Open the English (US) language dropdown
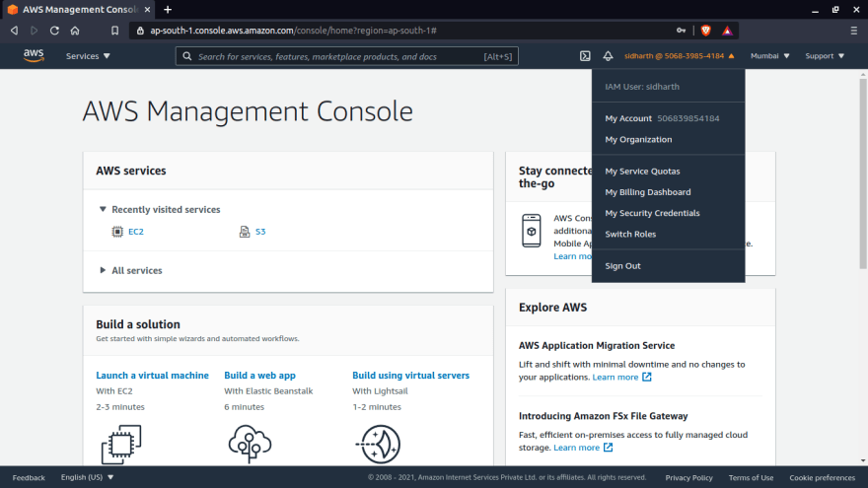This screenshot has height=488, width=868. (87, 477)
